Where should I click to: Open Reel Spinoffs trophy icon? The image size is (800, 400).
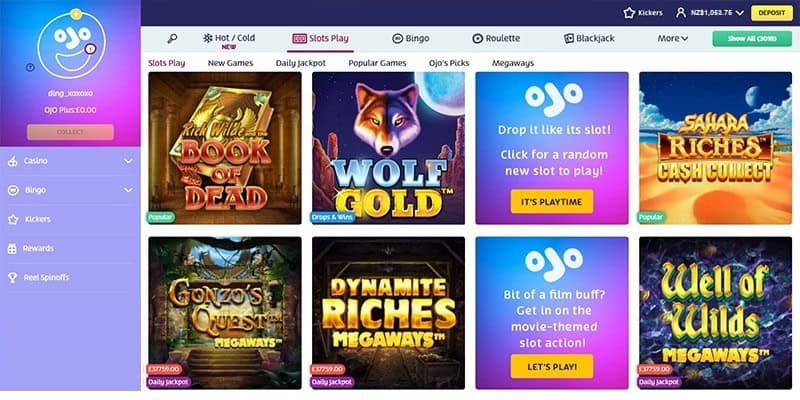tap(12, 278)
